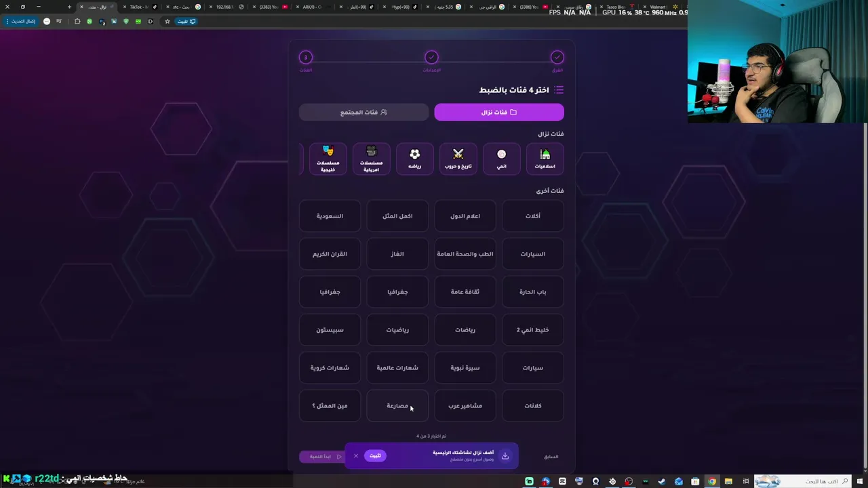Screen dimensions: 868x488
Task: Toggle the الغاز category
Action: tap(397, 254)
